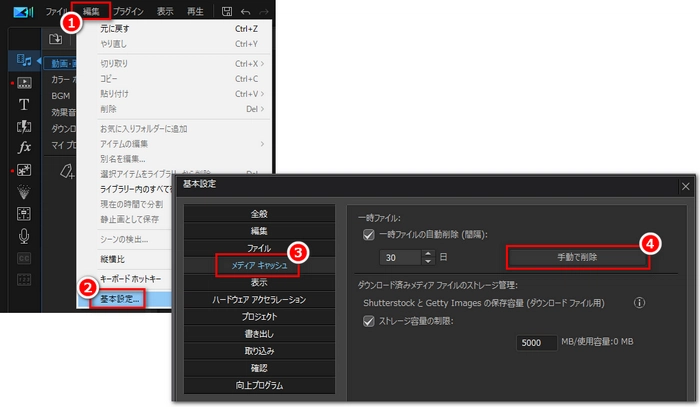700x407 pixels.
Task: Open the Audio Mixing Room icon
Action: click(x=24, y=213)
